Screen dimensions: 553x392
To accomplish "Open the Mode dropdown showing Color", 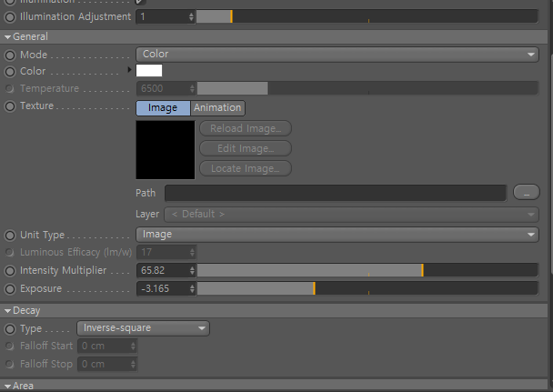I will pyautogui.click(x=337, y=55).
